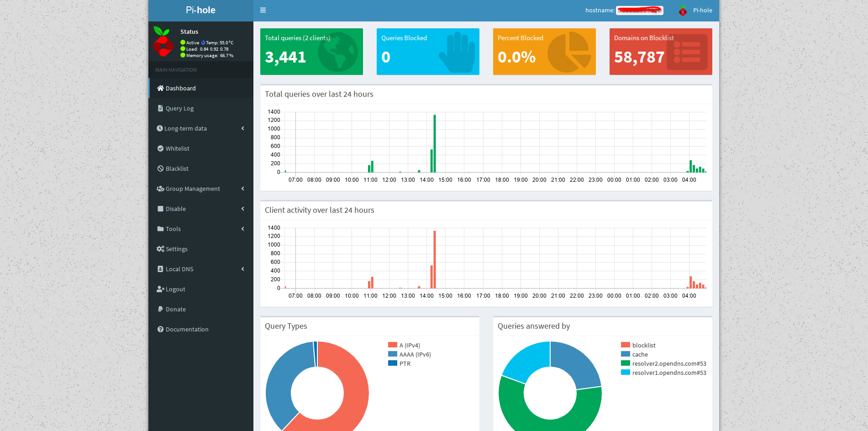The height and width of the screenshot is (431, 868).
Task: Toggle the resolver2.opendns.com#53 legend swatch
Action: tap(626, 363)
